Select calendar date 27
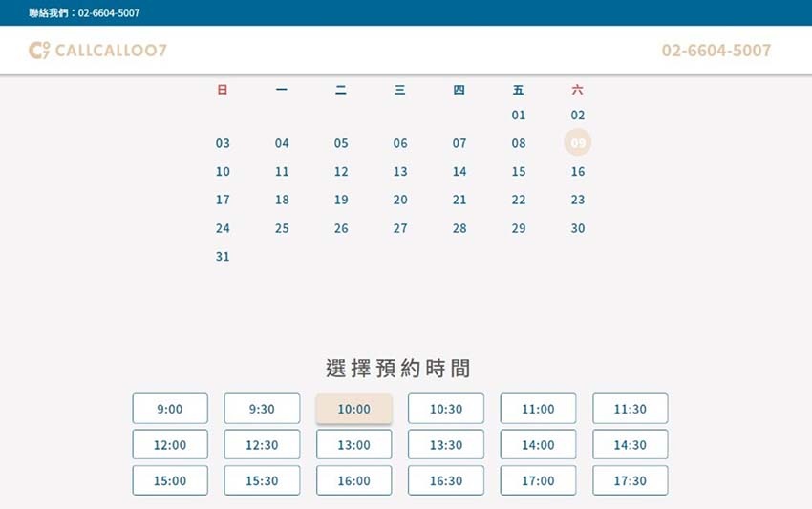 (x=400, y=228)
